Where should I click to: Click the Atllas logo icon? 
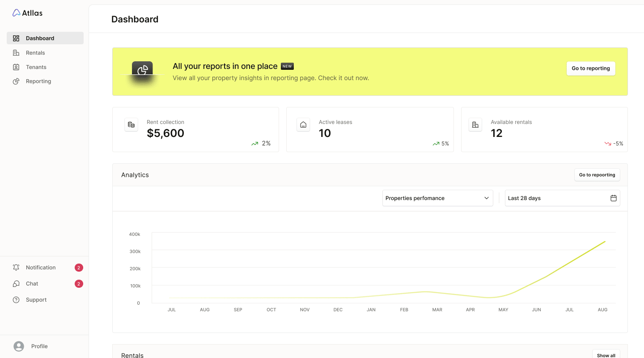[x=16, y=13]
